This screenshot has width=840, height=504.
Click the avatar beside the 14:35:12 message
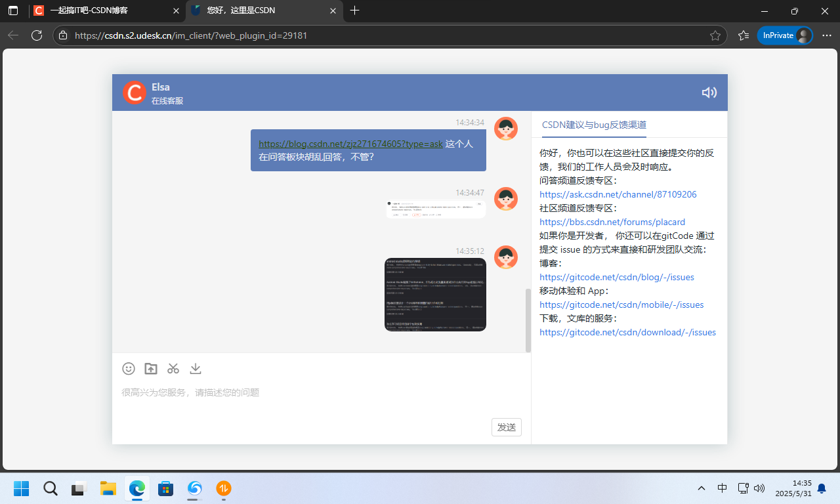[506, 257]
